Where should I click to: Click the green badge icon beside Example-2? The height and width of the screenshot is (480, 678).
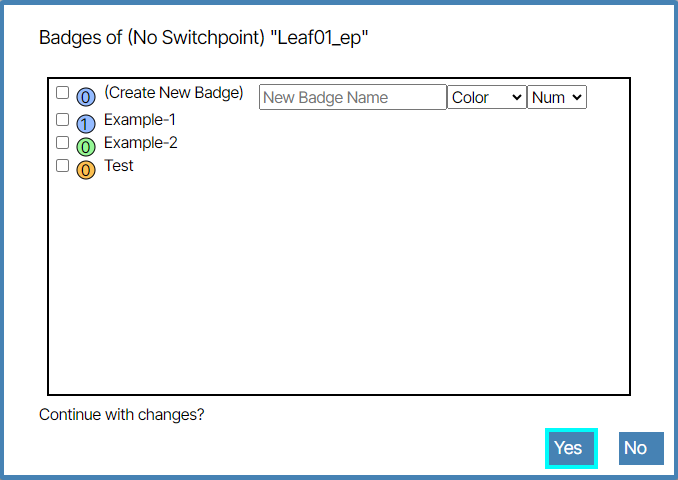[x=86, y=146]
